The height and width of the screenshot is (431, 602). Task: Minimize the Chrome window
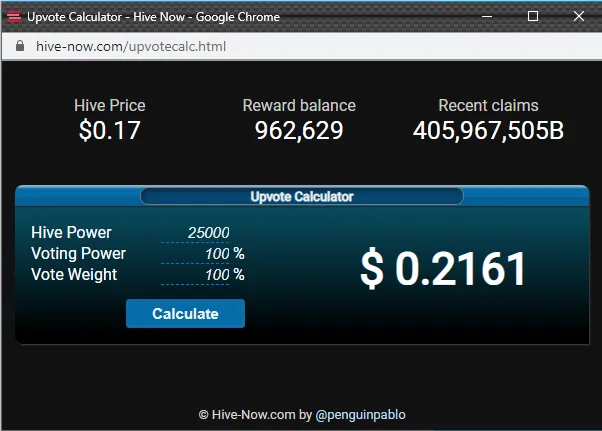click(487, 17)
